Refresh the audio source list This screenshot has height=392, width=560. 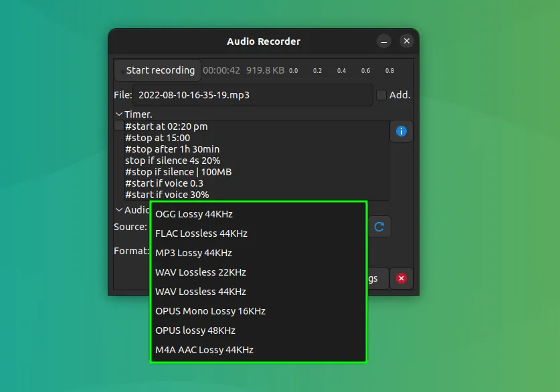point(379,227)
